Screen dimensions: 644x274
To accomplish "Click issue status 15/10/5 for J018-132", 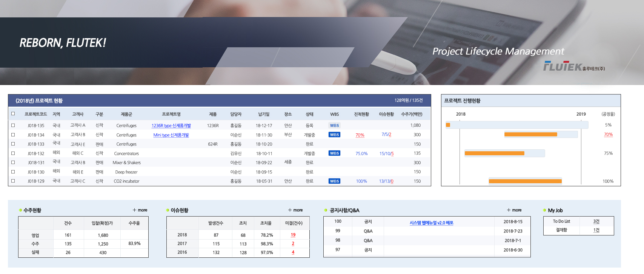I will tap(386, 153).
